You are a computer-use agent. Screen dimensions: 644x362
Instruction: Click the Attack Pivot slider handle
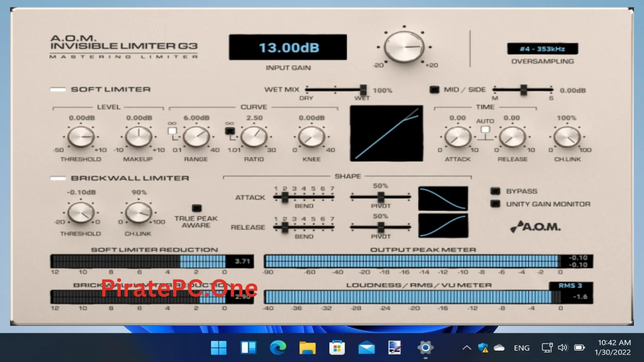coord(381,197)
